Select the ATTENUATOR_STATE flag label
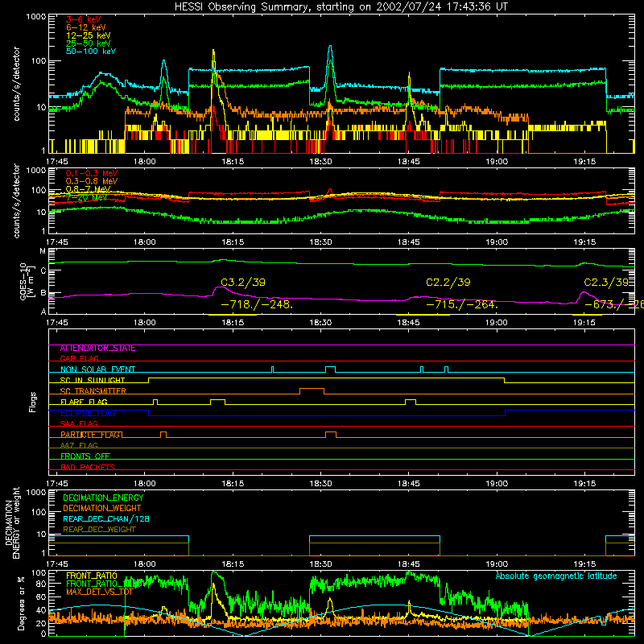Image resolution: width=644 pixels, height=644 pixels. coord(97,349)
